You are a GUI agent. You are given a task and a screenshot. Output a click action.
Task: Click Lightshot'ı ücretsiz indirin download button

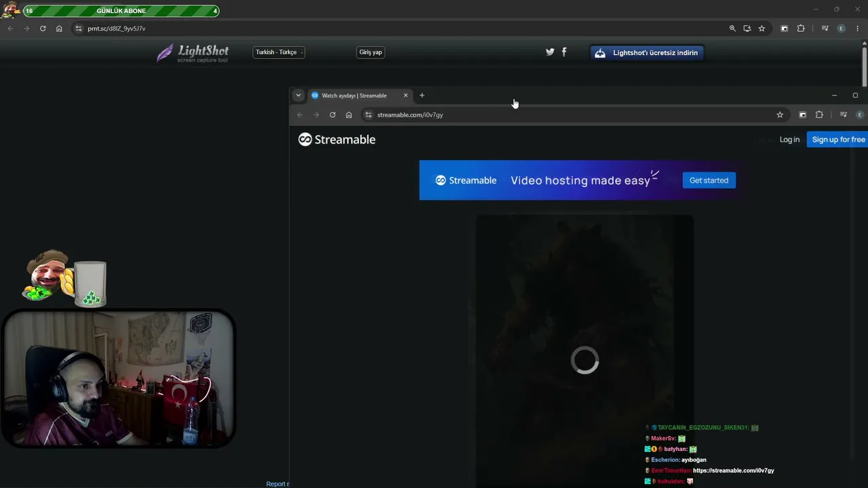coord(648,53)
